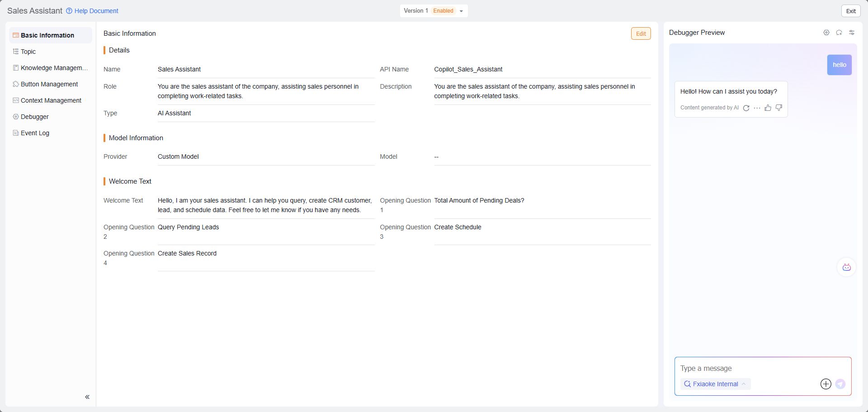Regenerate the AI response with refresh icon
This screenshot has height=412, width=868.
pos(746,108)
